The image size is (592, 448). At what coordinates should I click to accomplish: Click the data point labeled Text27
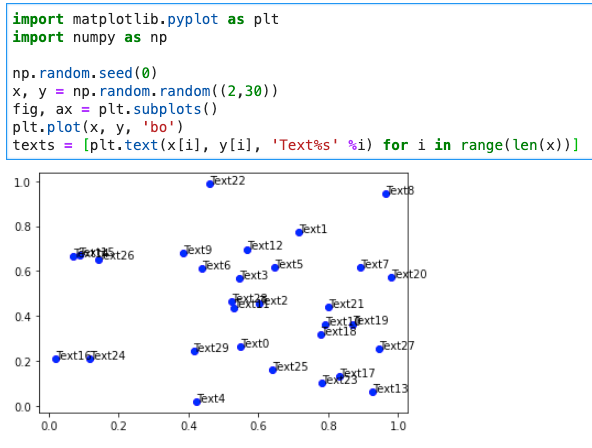pyautogui.click(x=380, y=349)
